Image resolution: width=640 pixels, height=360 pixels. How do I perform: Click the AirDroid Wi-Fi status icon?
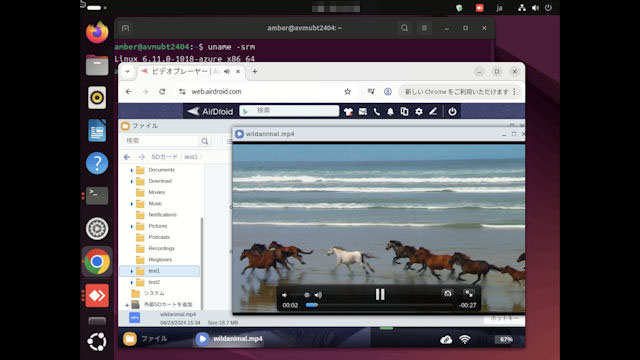tap(465, 340)
